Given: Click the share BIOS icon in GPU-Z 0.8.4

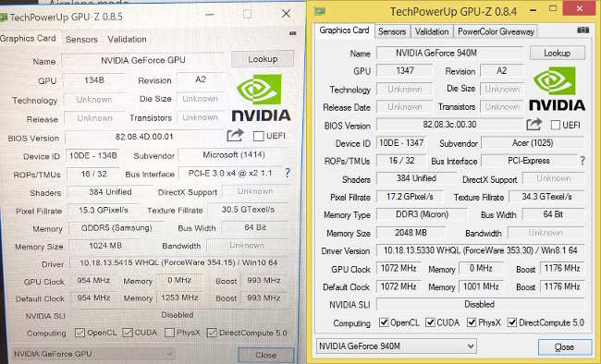Looking at the screenshot, I should point(534,124).
